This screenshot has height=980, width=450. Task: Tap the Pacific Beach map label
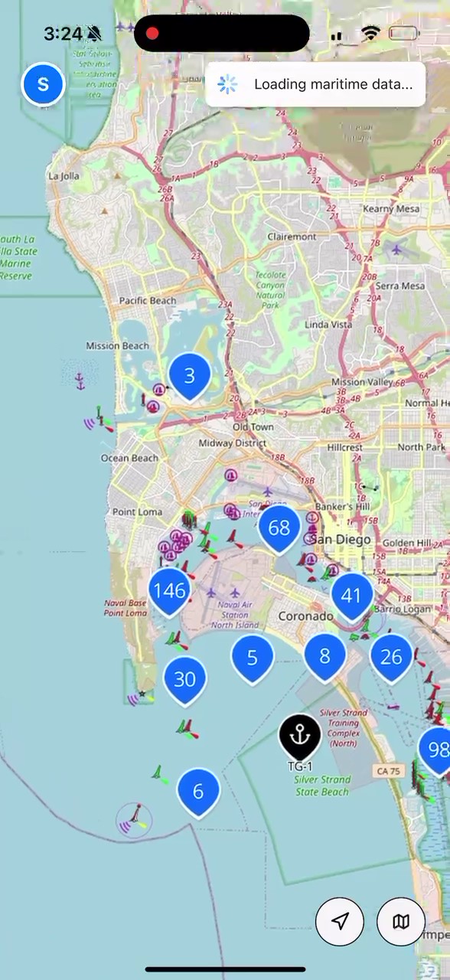click(x=148, y=301)
